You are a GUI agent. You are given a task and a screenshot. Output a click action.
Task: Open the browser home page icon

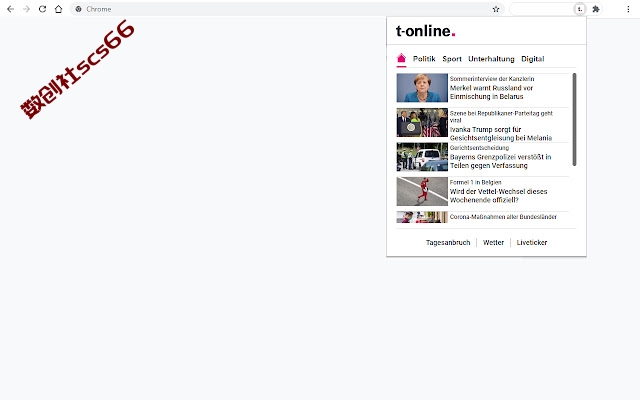click(58, 9)
